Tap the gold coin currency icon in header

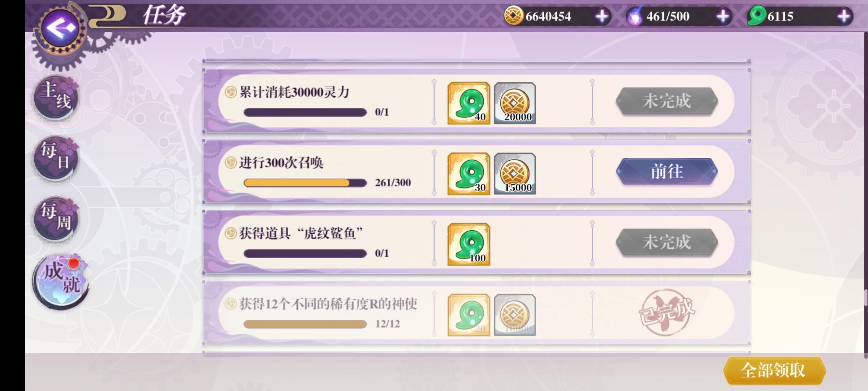coord(514,16)
